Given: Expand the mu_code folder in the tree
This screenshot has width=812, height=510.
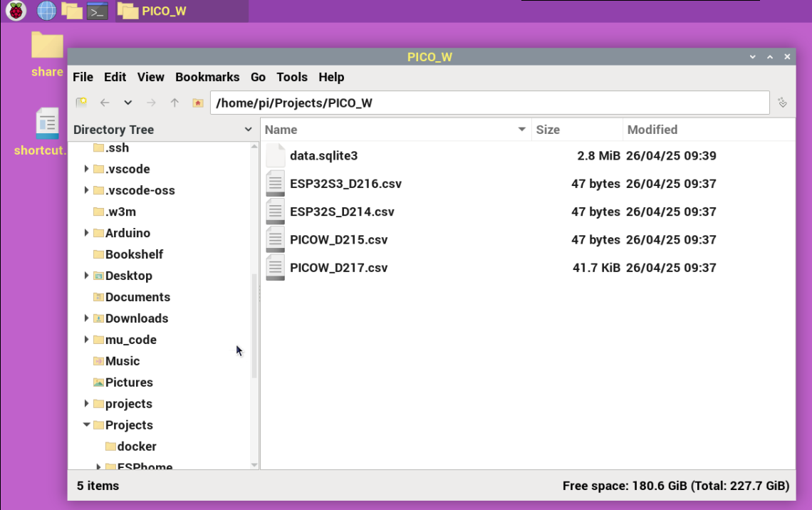Looking at the screenshot, I should [x=86, y=340].
